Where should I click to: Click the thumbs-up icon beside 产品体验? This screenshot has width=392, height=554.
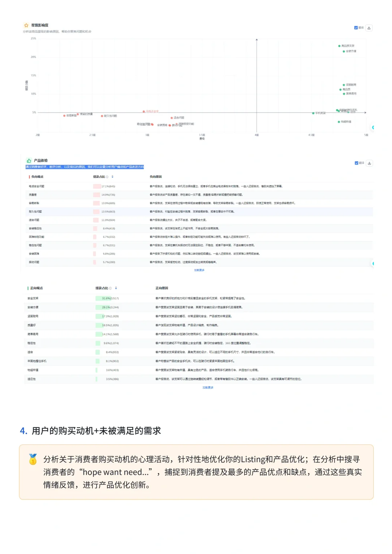(x=29, y=160)
